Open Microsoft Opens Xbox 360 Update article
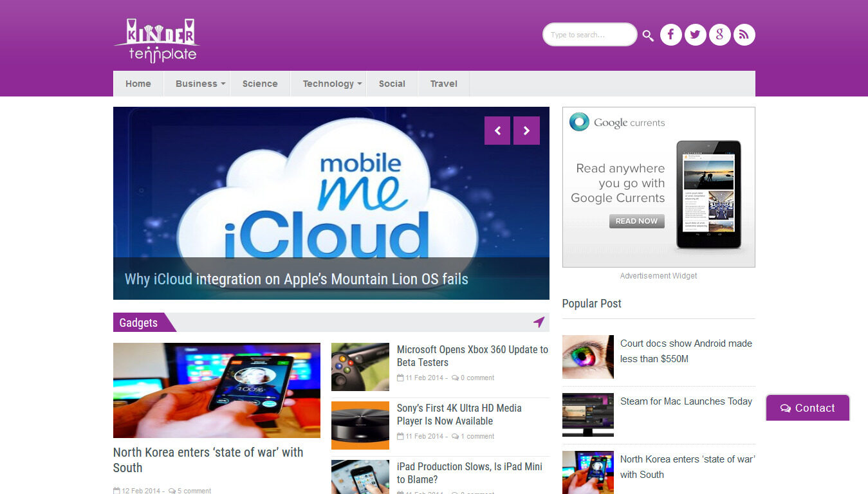The image size is (868, 494). tap(472, 356)
